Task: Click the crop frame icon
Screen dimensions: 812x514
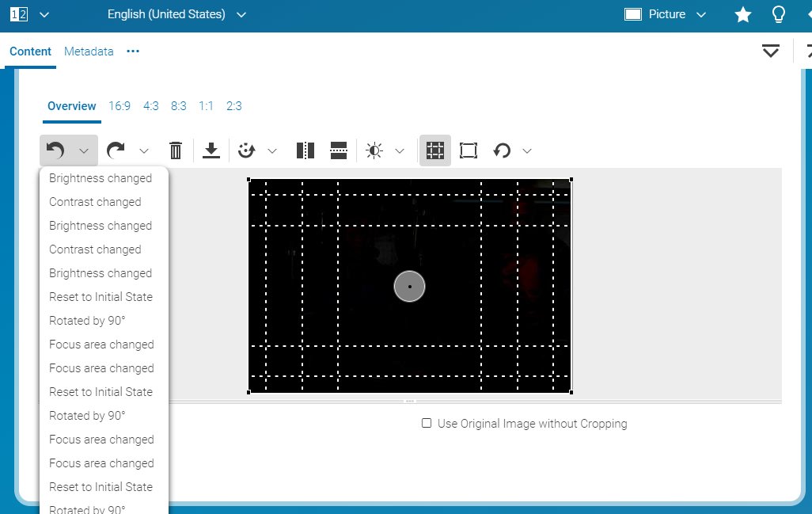Action: 469,150
